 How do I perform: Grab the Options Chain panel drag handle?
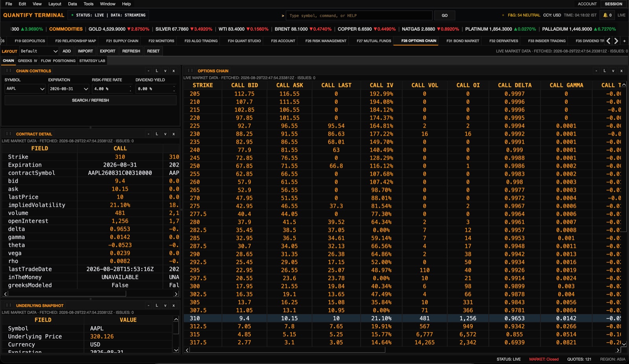coord(190,71)
